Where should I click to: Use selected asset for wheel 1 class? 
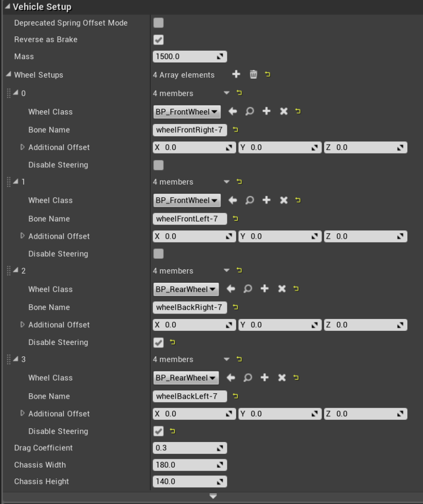[x=233, y=200]
